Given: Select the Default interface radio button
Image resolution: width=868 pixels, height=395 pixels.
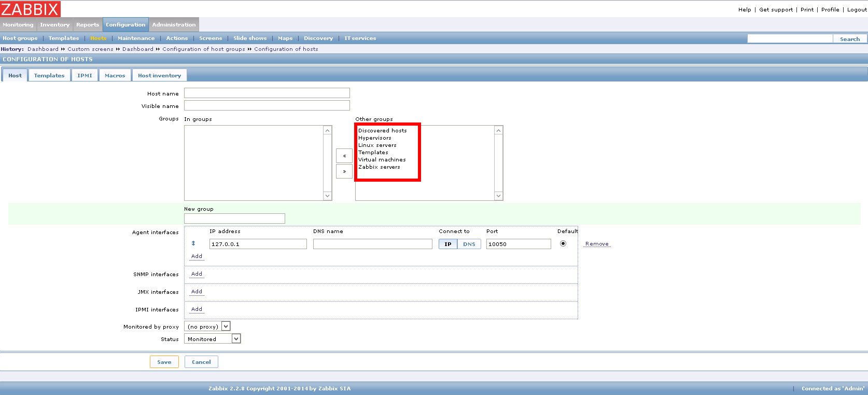Looking at the screenshot, I should [563, 243].
